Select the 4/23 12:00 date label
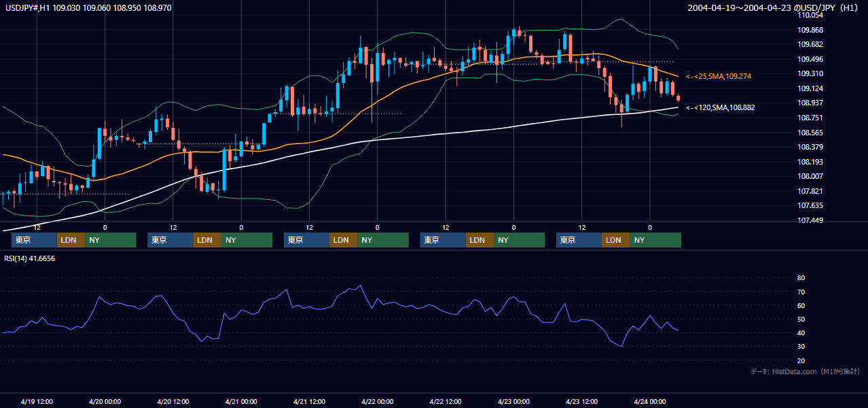This screenshot has width=868, height=408. point(581,401)
